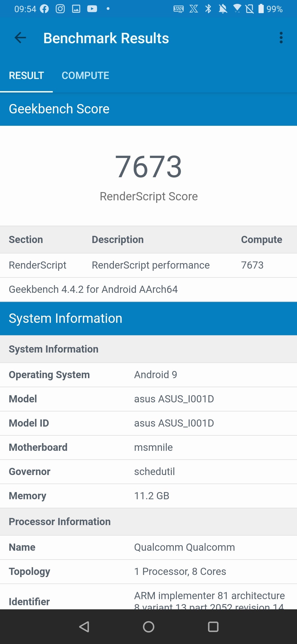The width and height of the screenshot is (297, 644).
Task: Tap the muted notifications bell icon
Action: [223, 9]
